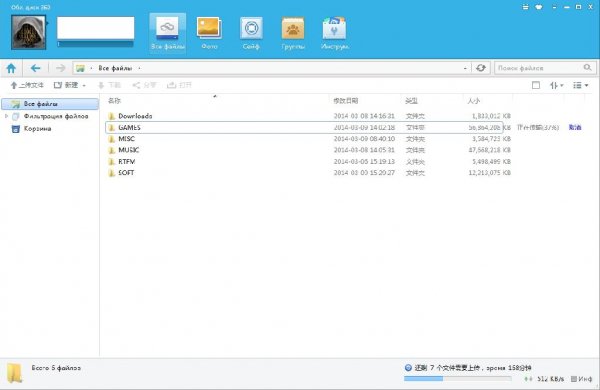
Task: Click the upload status icon in status bar
Action: coord(408,368)
